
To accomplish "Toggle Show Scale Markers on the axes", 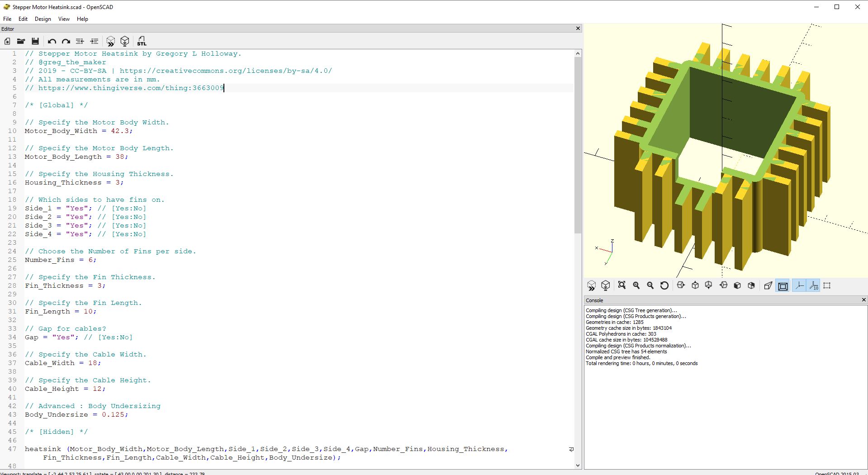I will pos(814,285).
